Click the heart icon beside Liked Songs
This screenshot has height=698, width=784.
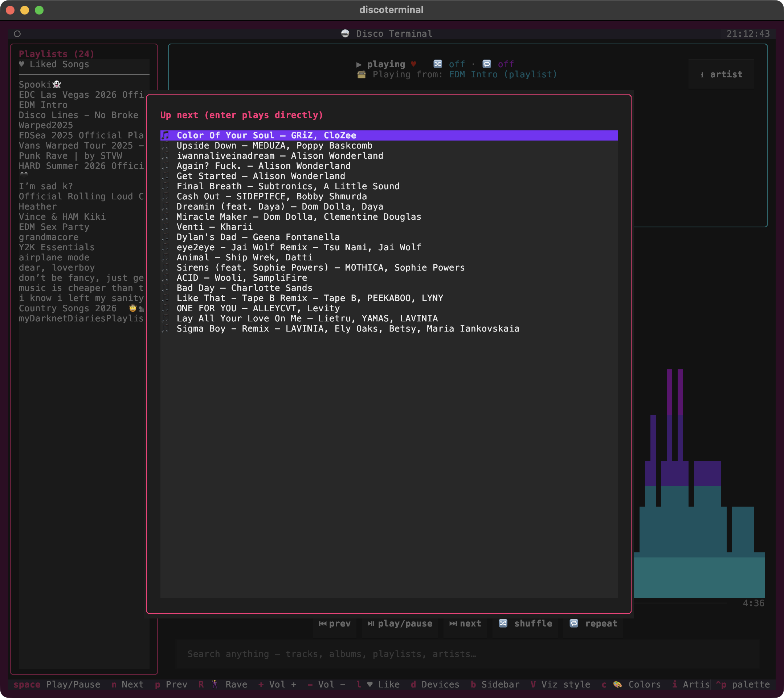[x=21, y=64]
